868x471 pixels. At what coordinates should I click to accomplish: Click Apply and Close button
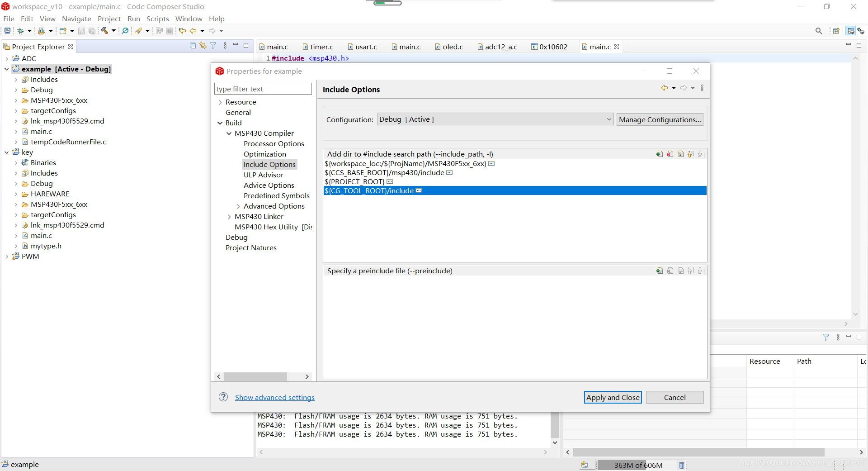click(x=613, y=397)
